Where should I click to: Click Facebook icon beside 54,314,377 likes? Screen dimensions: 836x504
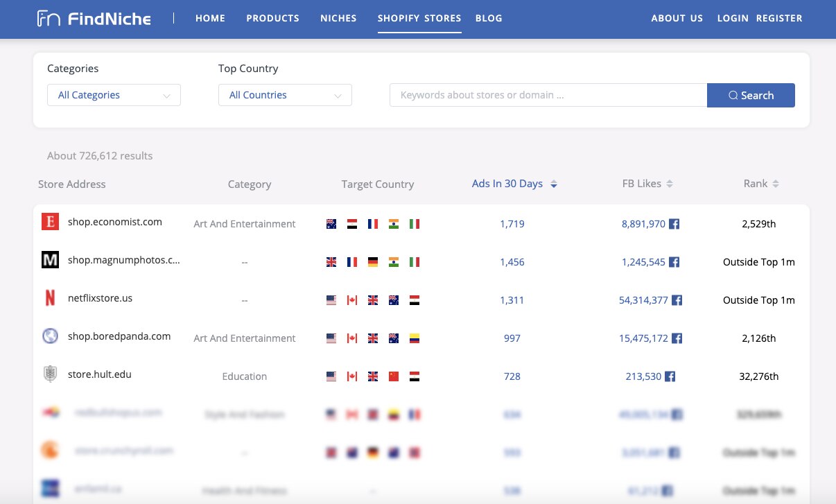677,300
